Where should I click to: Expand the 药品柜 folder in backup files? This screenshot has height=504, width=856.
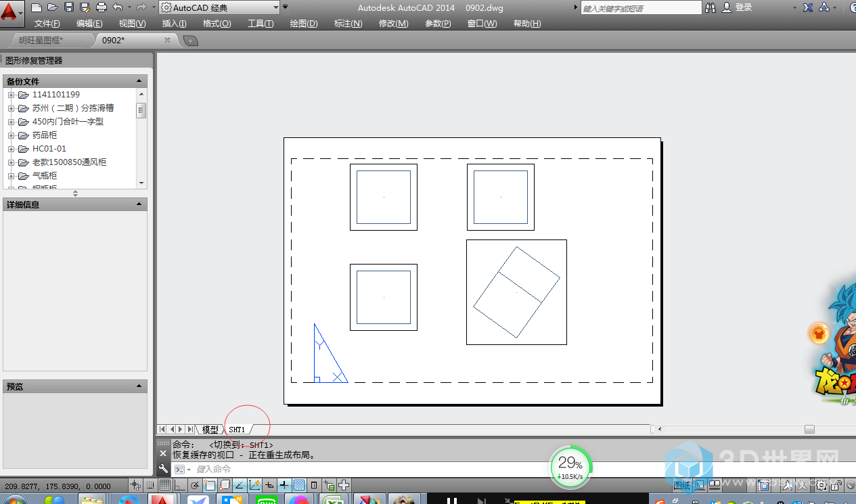point(11,135)
